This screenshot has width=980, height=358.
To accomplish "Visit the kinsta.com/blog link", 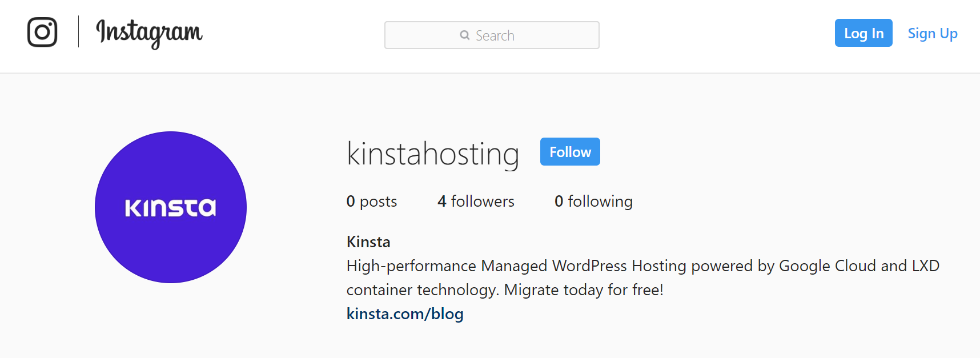I will (x=404, y=314).
